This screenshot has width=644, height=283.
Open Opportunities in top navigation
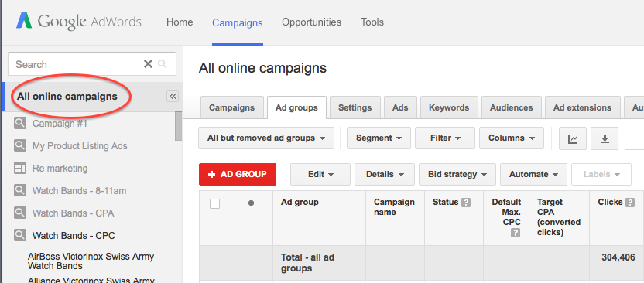pos(311,22)
